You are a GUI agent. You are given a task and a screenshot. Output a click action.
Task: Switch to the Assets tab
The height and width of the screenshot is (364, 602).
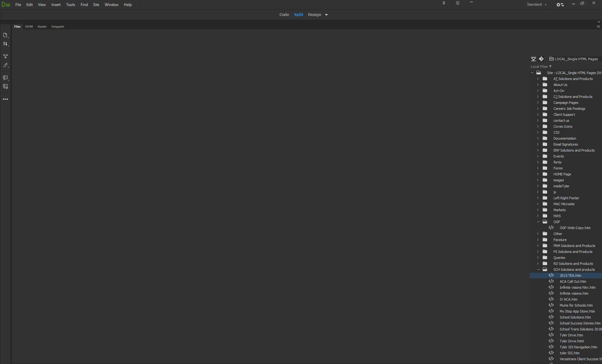click(x=42, y=27)
